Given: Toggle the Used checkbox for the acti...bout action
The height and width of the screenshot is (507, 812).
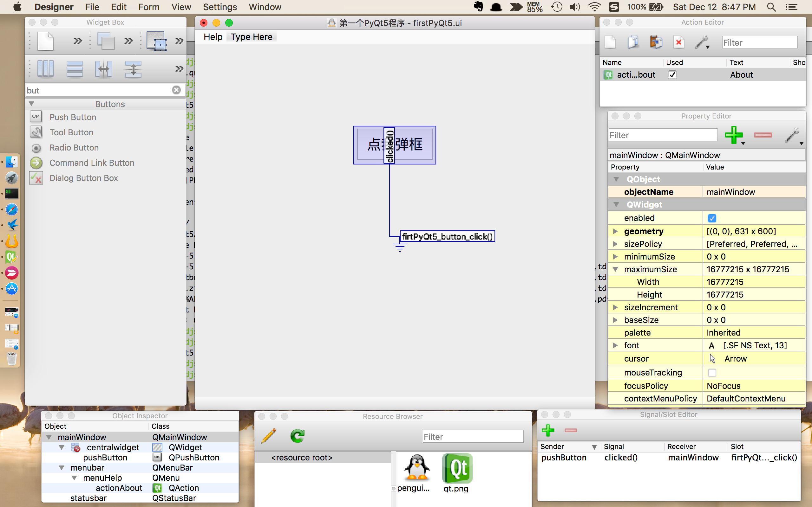Looking at the screenshot, I should pyautogui.click(x=672, y=75).
